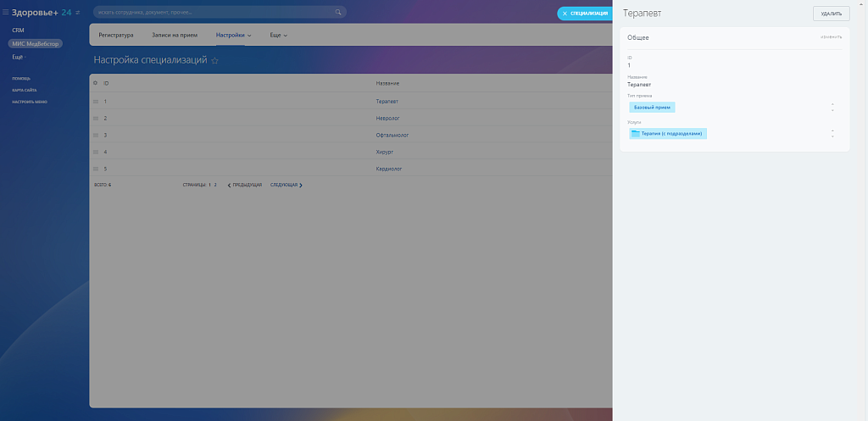Click the row menu icon for Кардиолог
The image size is (868, 421).
[96, 169]
